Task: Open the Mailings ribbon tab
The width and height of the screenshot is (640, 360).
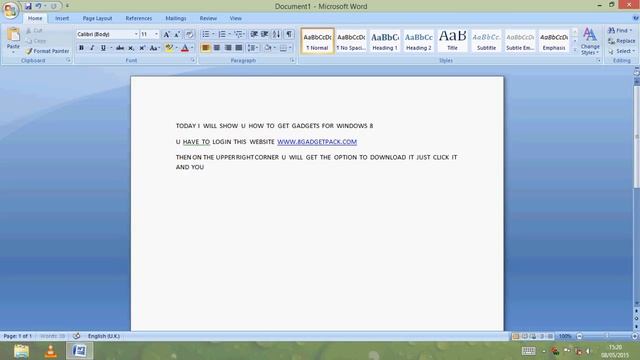Action: tap(176, 18)
